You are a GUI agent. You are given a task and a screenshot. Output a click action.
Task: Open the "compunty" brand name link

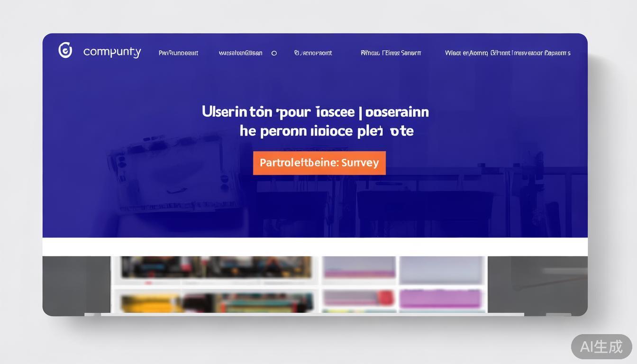click(112, 52)
